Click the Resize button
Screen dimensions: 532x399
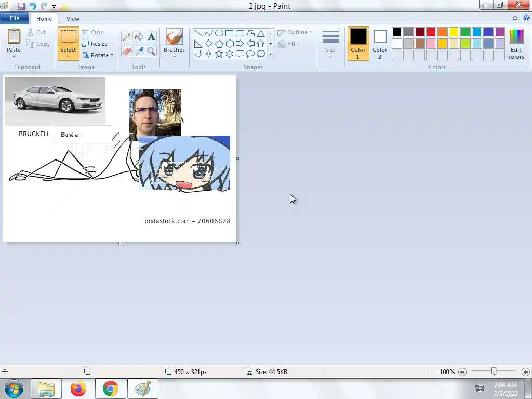95,44
